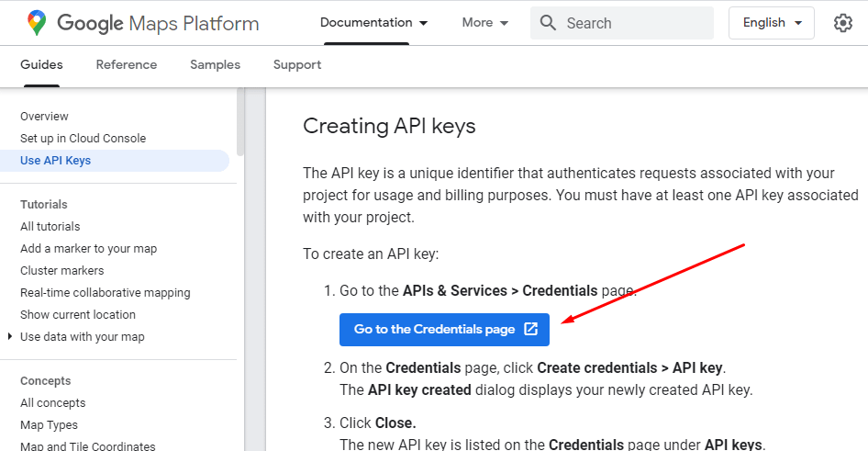Open the Support tab
868x451 pixels.
tap(297, 65)
